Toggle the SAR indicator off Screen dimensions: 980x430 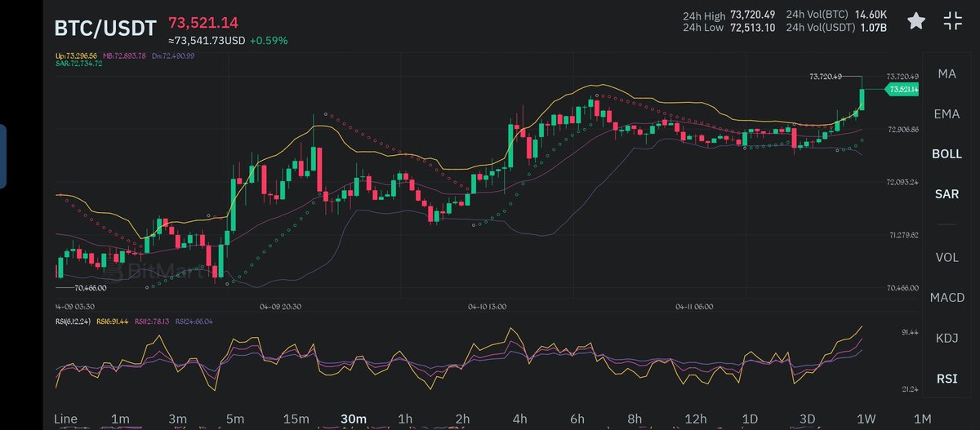point(947,193)
